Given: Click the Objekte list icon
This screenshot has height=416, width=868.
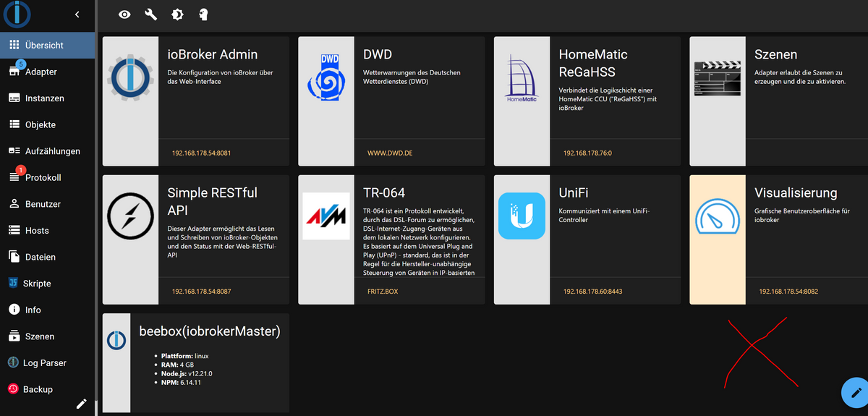Looking at the screenshot, I should 14,124.
